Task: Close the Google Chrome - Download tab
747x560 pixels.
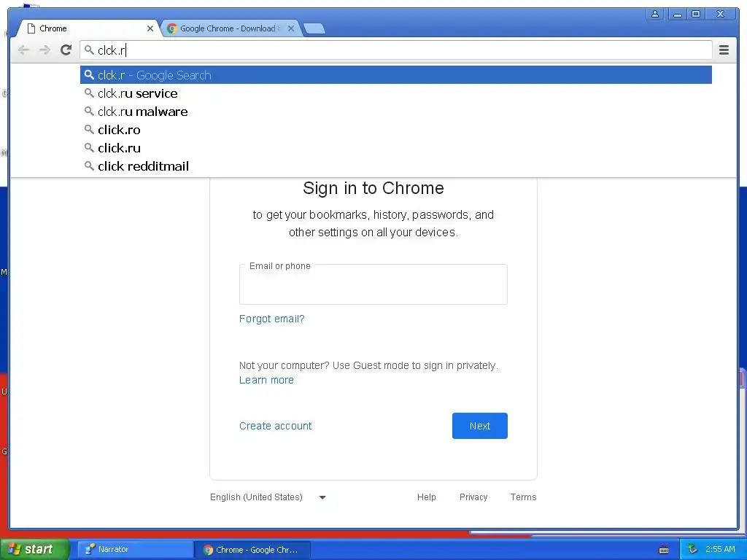Action: 291,28
